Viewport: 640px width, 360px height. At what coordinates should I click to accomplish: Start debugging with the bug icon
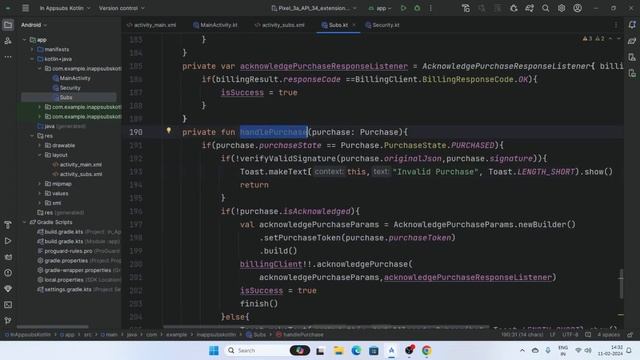(417, 8)
